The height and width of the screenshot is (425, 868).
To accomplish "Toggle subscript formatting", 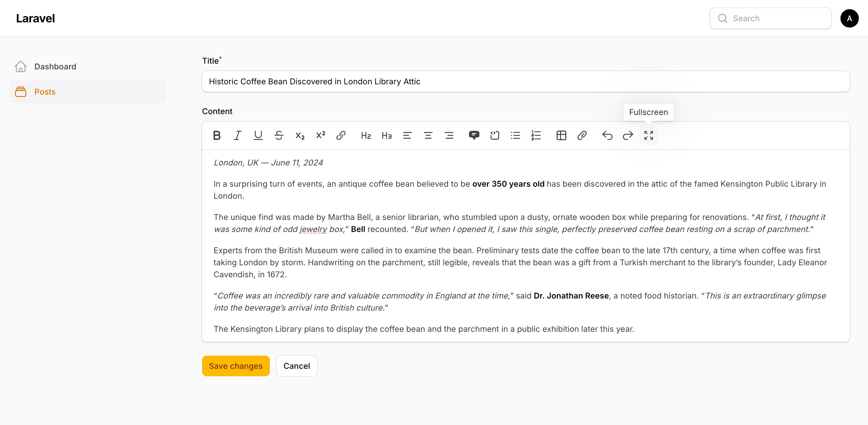I will point(300,135).
